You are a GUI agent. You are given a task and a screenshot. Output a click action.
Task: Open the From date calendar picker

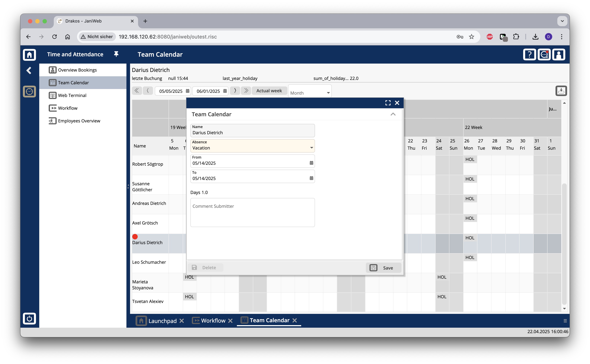[311, 163]
